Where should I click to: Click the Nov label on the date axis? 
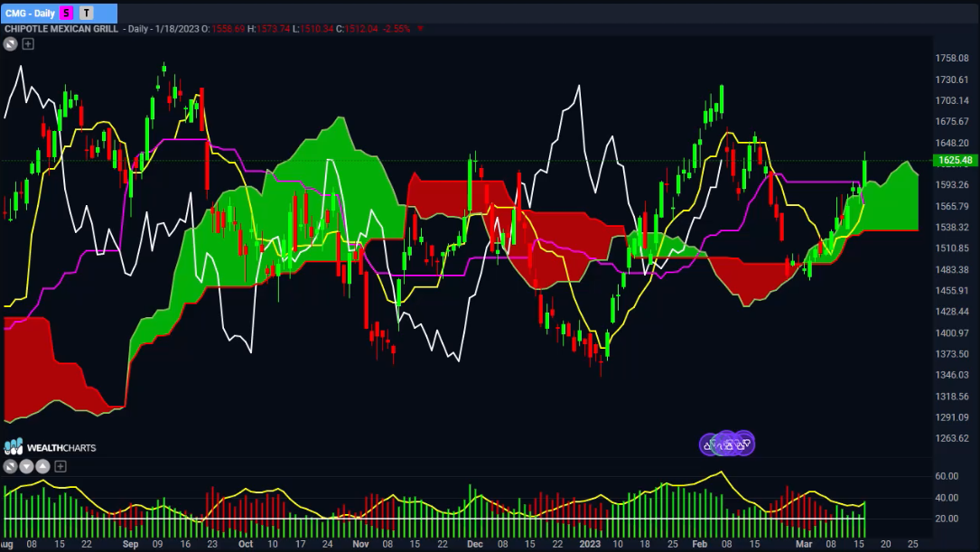coord(360,544)
